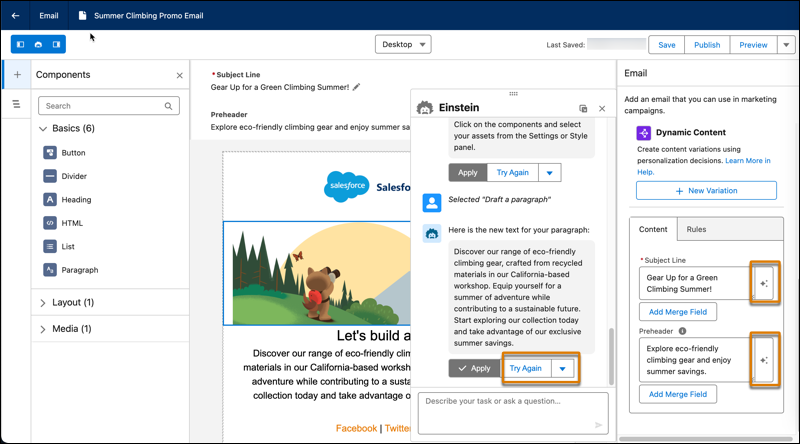The width and height of the screenshot is (800, 444).
Task: Click the horizontal scrollbar at the bottom
Action: point(706,439)
